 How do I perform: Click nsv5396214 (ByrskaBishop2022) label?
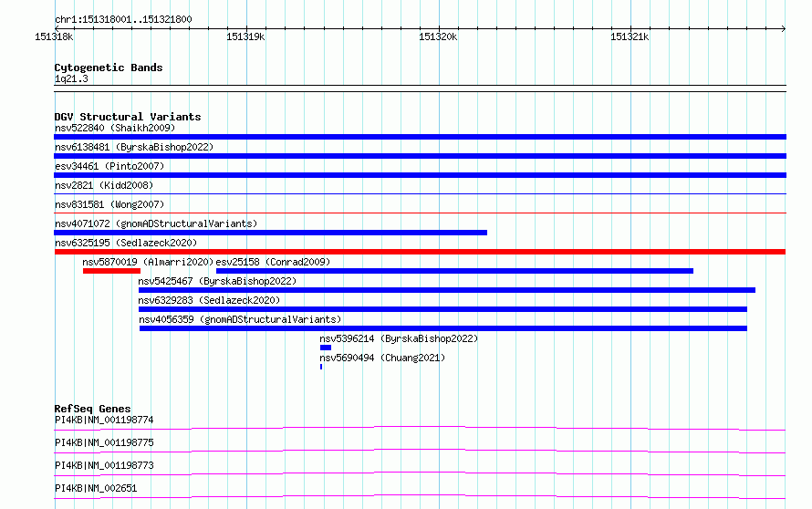399,338
